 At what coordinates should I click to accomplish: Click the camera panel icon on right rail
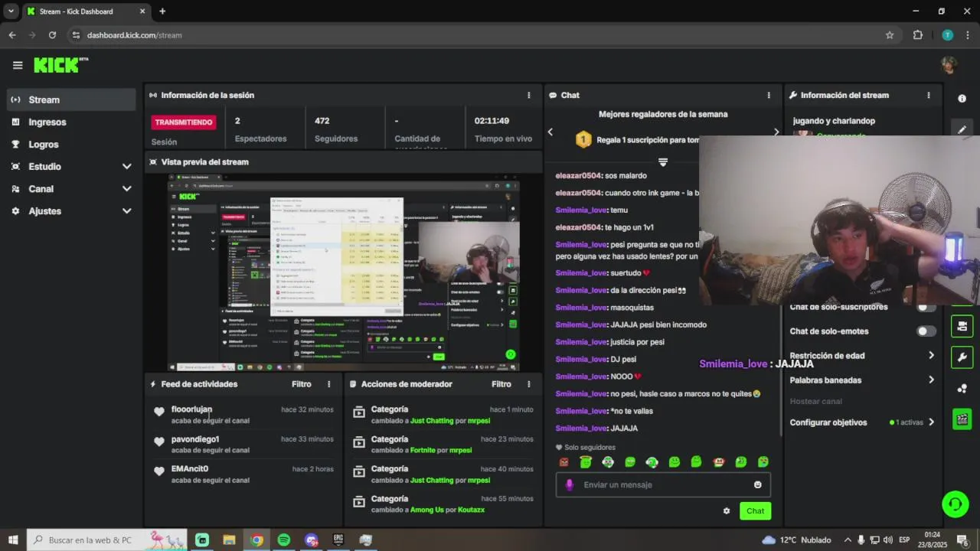[x=962, y=326]
